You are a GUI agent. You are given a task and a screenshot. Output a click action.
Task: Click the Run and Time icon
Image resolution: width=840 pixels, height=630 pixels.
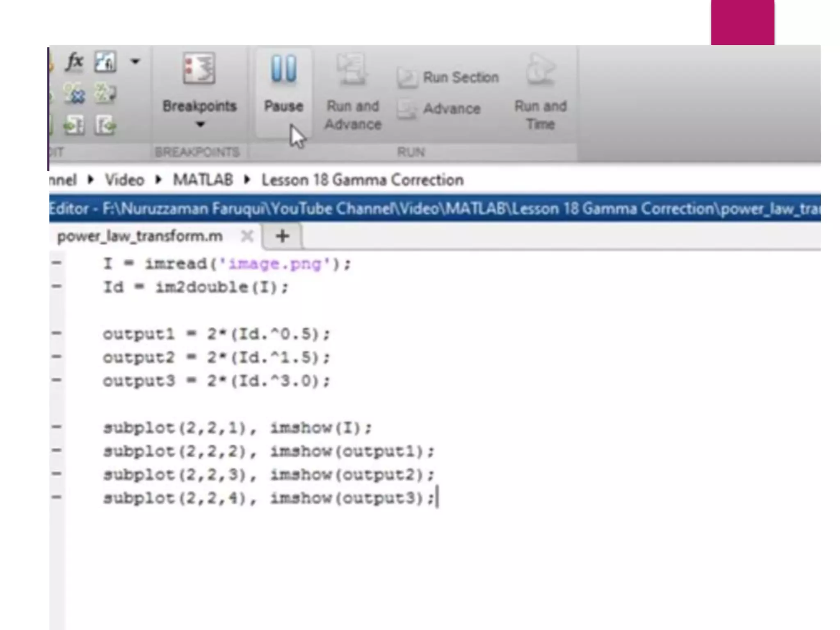tap(541, 70)
